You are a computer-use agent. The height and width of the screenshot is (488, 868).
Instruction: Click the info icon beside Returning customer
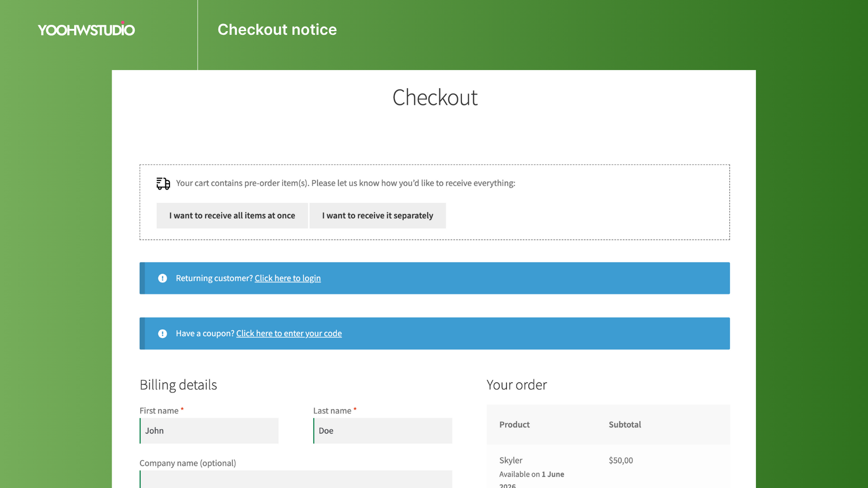point(163,278)
